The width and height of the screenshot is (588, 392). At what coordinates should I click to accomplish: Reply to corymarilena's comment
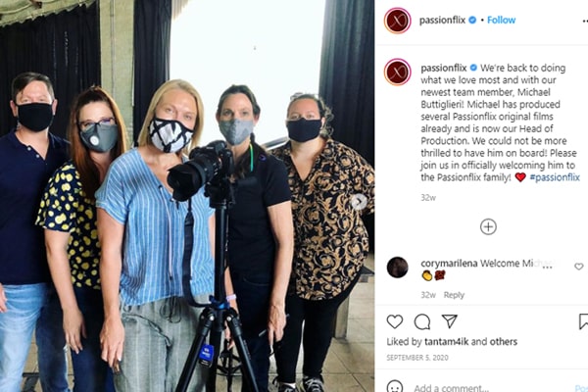pyautogui.click(x=454, y=295)
